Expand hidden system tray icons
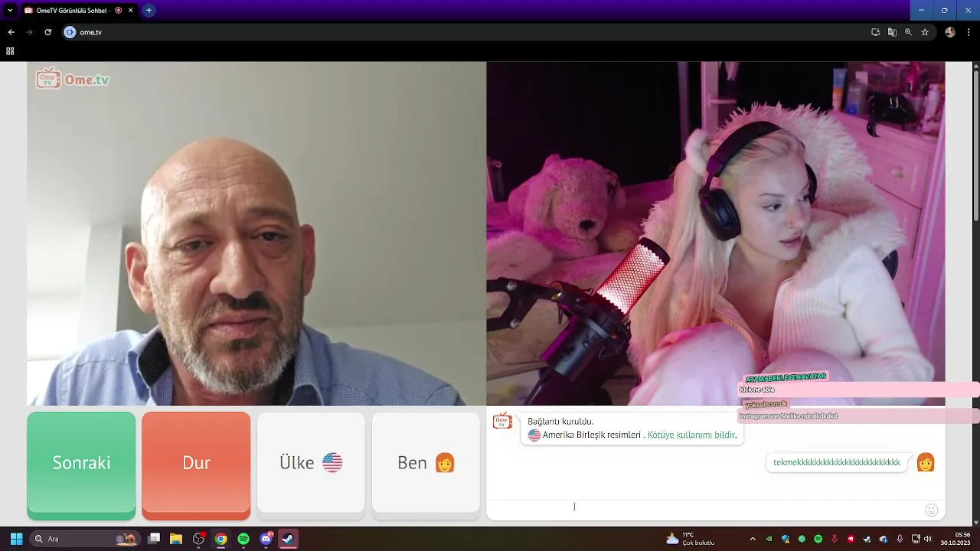 [x=753, y=539]
